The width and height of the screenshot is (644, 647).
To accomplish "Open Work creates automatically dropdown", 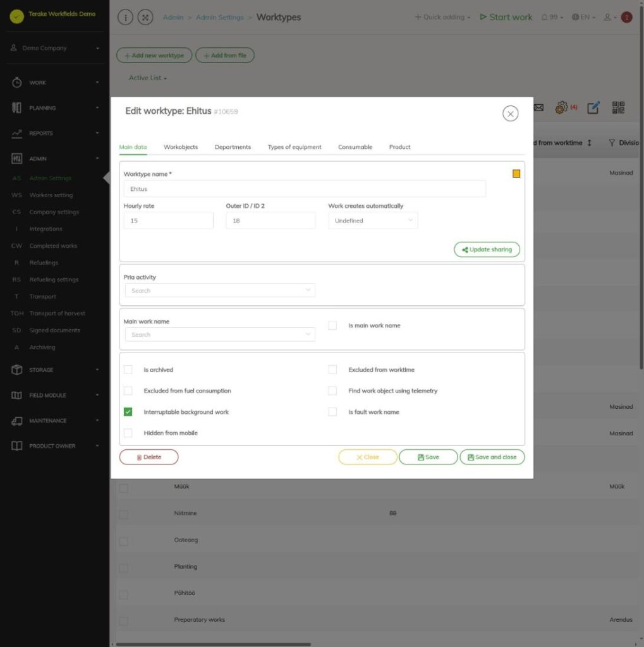I will tap(373, 221).
